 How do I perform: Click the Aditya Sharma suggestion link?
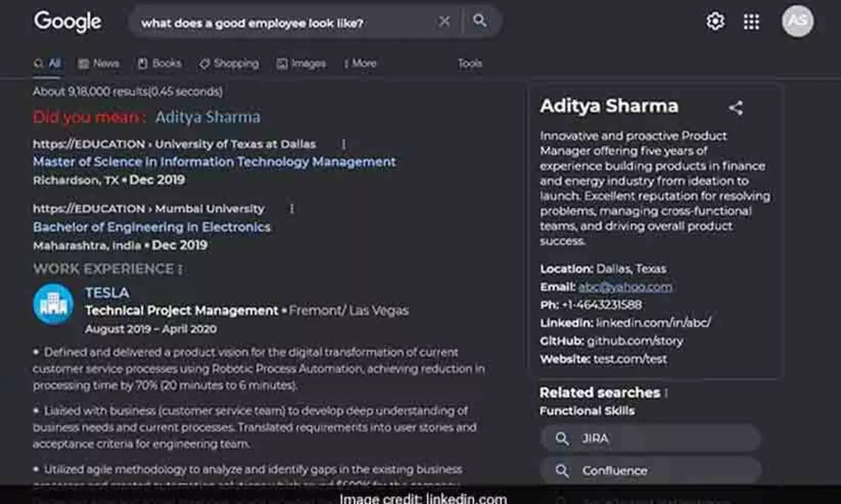pyautogui.click(x=207, y=117)
